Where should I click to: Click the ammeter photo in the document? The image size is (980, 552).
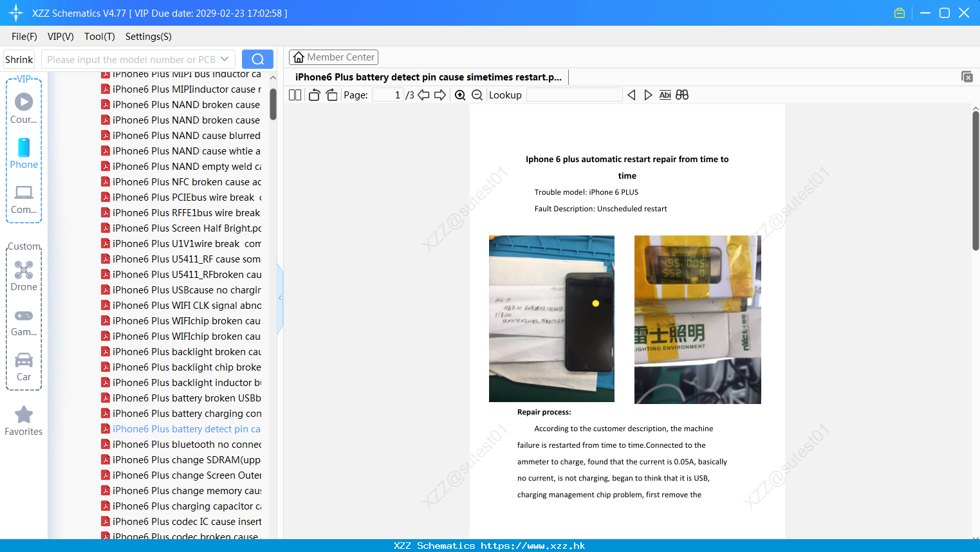(x=698, y=320)
